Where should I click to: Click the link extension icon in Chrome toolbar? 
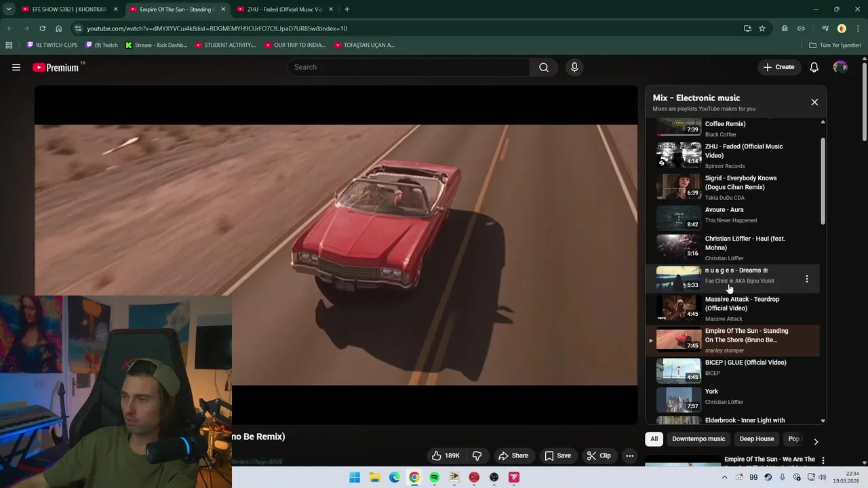(x=801, y=28)
